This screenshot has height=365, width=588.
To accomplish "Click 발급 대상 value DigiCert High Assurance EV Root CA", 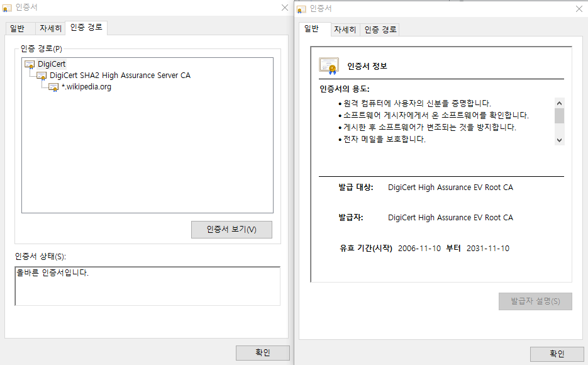I will [450, 187].
